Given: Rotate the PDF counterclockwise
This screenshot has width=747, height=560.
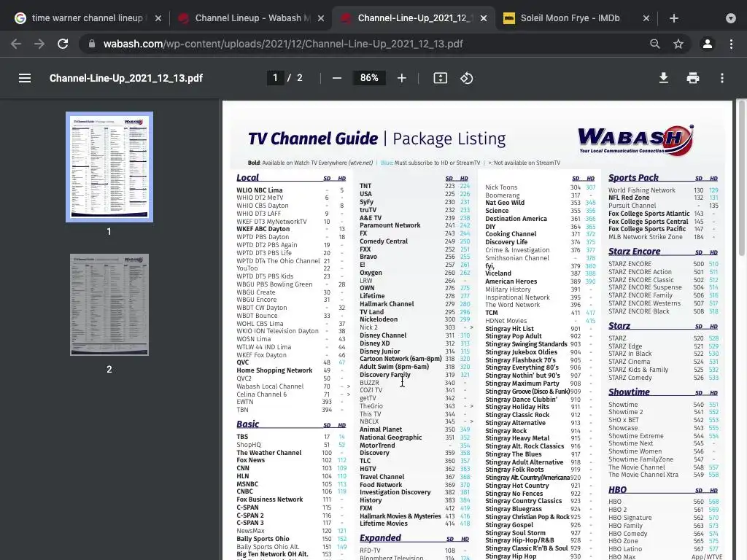Looking at the screenshot, I should coord(467,78).
